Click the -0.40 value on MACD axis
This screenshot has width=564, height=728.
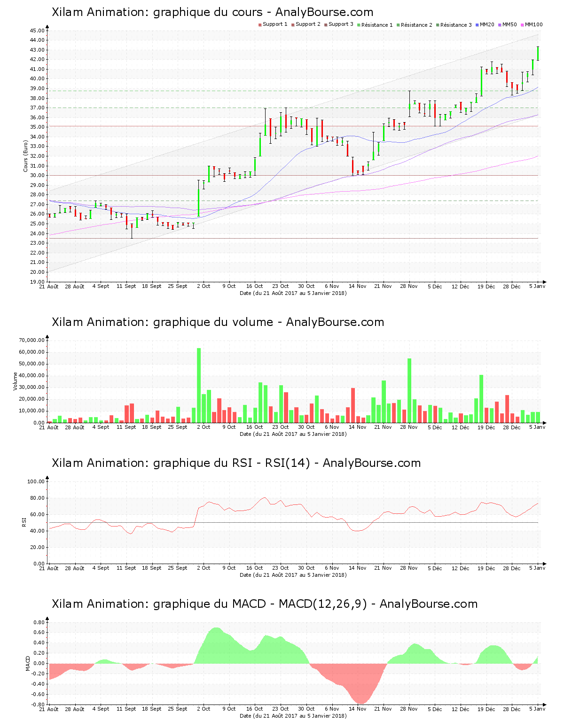click(x=38, y=684)
